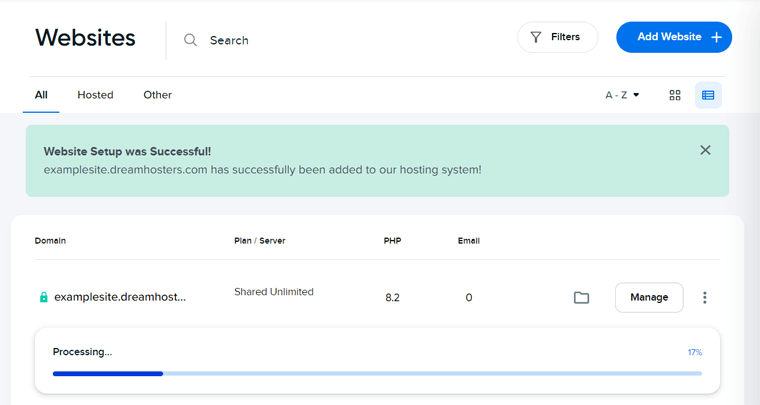760x405 pixels.
Task: Switch to the Hosted tab
Action: coord(95,95)
